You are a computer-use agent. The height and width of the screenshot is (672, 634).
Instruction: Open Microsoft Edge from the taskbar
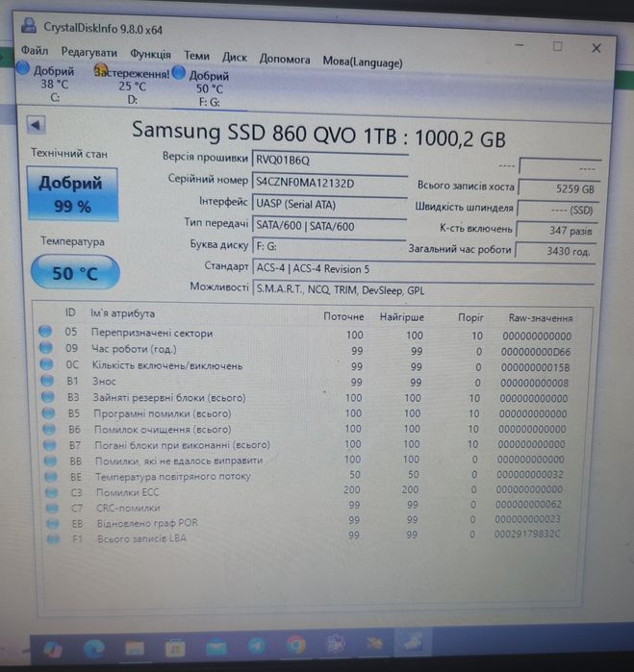94,649
